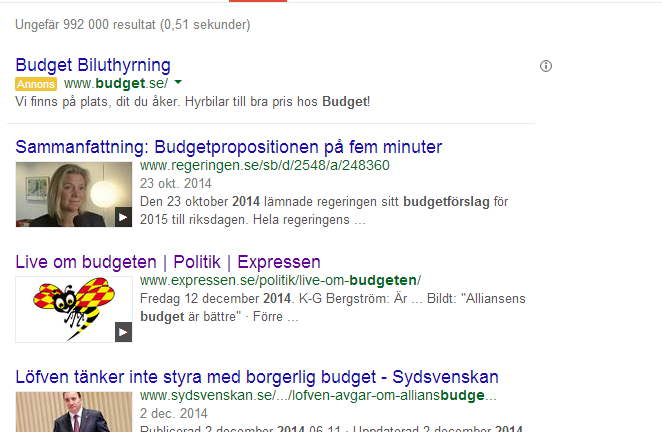Open the Budget Biluthyrning ad link
Viewport: 662px width, 432px height.
pos(93,65)
